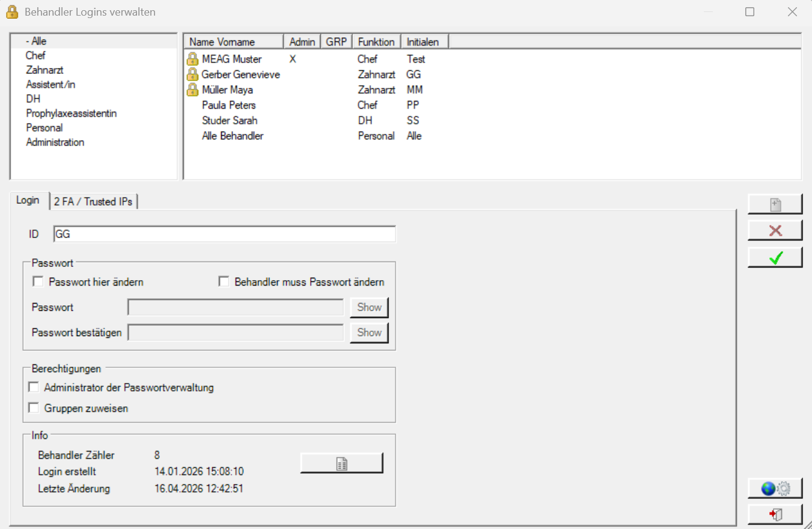This screenshot has height=529, width=812.
Task: Filter by Zahnarzt in the role list
Action: tap(44, 70)
